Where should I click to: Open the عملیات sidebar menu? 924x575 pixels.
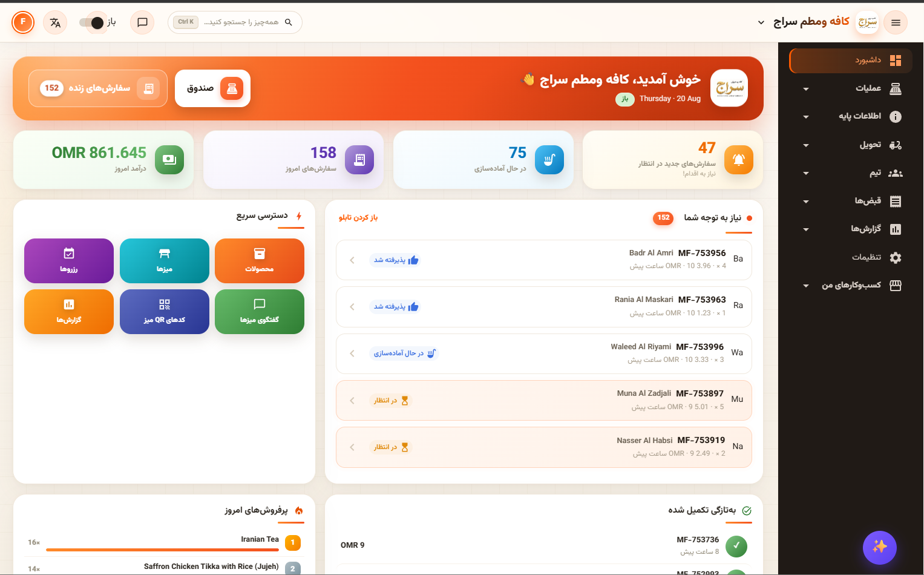pyautogui.click(x=851, y=88)
